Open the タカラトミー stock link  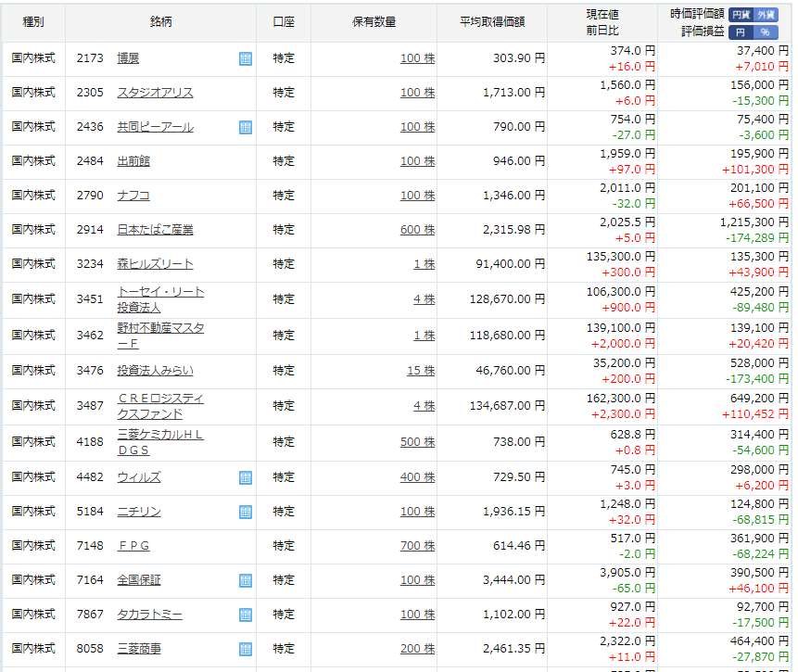coord(149,615)
